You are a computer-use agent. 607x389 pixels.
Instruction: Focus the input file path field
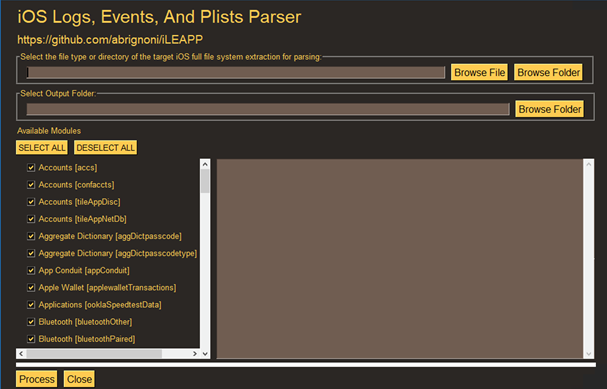point(236,72)
